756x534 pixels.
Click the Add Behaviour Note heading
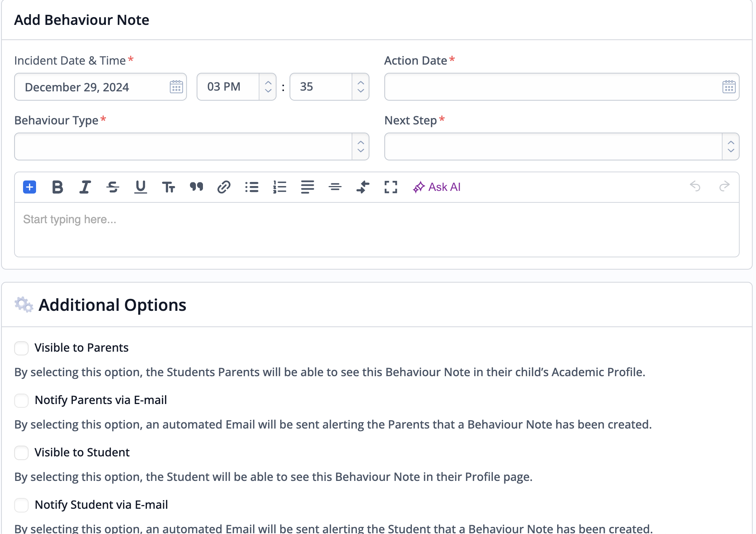[x=82, y=20]
